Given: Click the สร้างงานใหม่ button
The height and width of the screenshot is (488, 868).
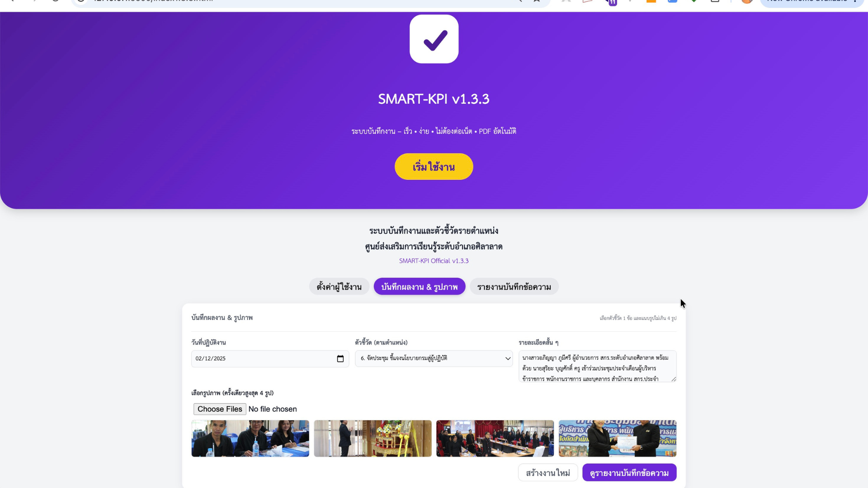Looking at the screenshot, I should tap(548, 473).
